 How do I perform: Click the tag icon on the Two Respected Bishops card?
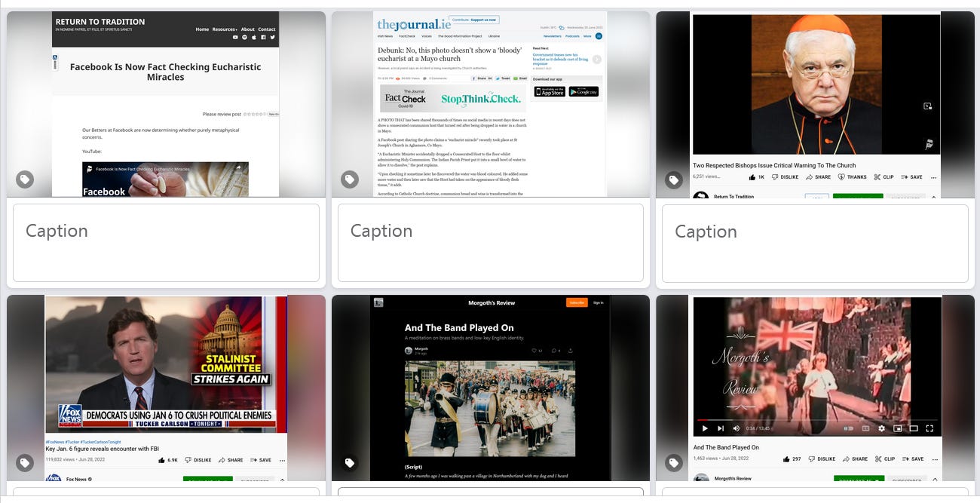[x=673, y=179]
